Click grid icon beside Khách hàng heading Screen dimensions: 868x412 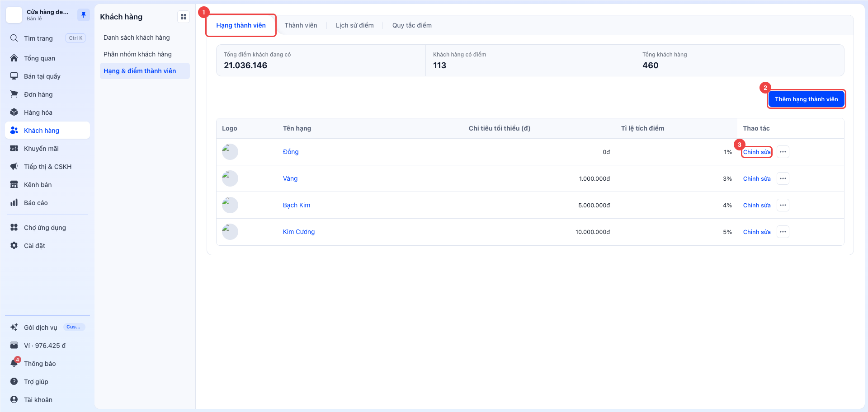pyautogui.click(x=184, y=17)
